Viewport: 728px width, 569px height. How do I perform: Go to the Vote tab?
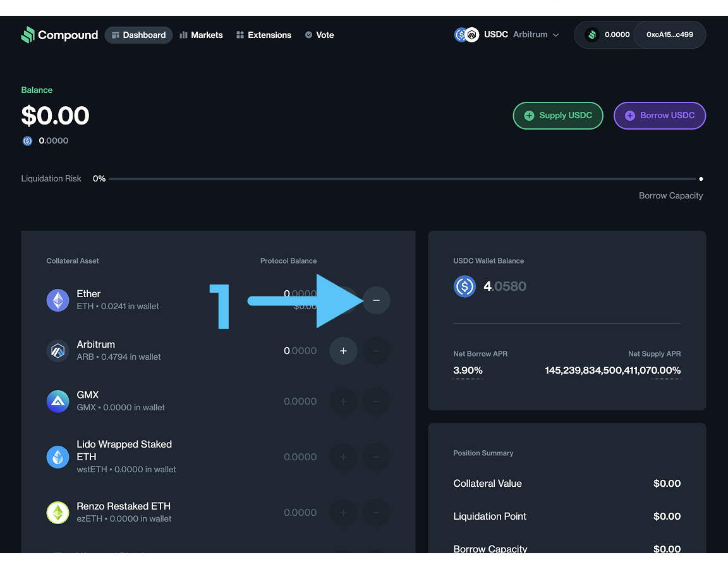319,35
